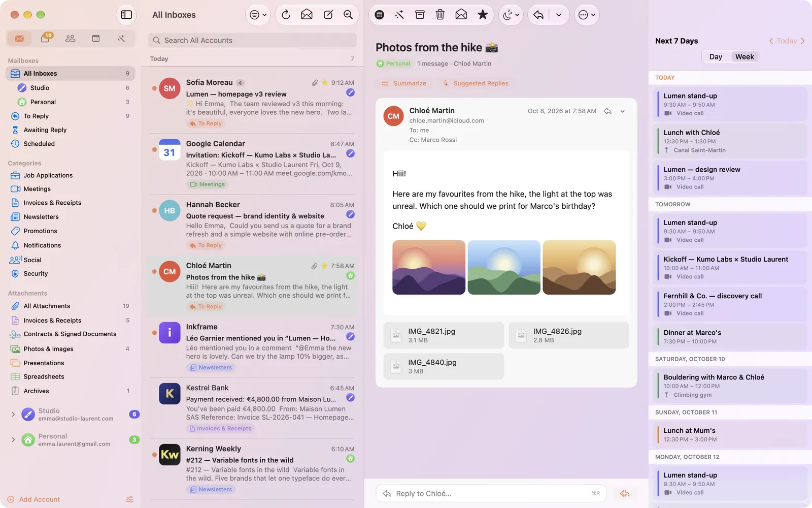The height and width of the screenshot is (508, 812).
Task: Click reply-all icon beside reply field
Action: tap(625, 493)
